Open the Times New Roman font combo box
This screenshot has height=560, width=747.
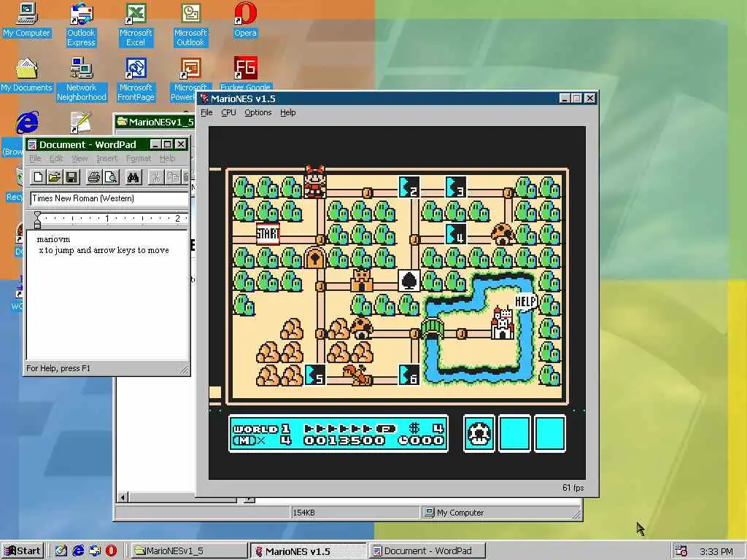click(x=109, y=198)
